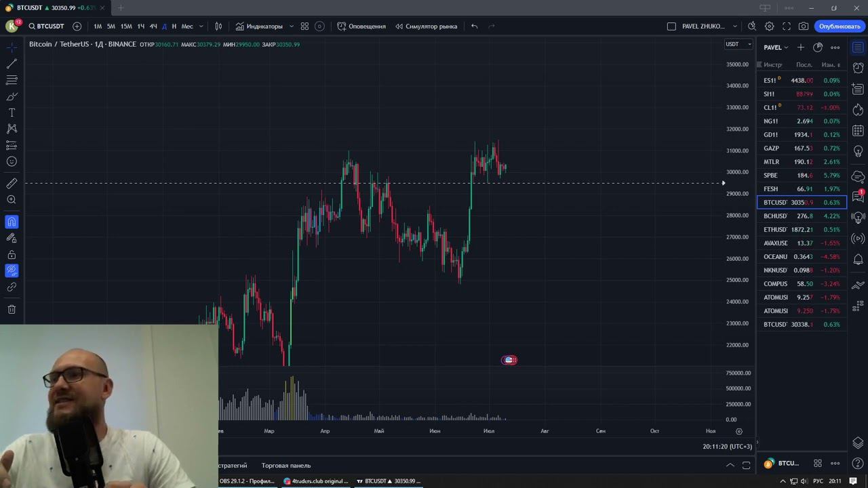Click the quick search lightning icon
The height and width of the screenshot is (488, 868).
[752, 26]
